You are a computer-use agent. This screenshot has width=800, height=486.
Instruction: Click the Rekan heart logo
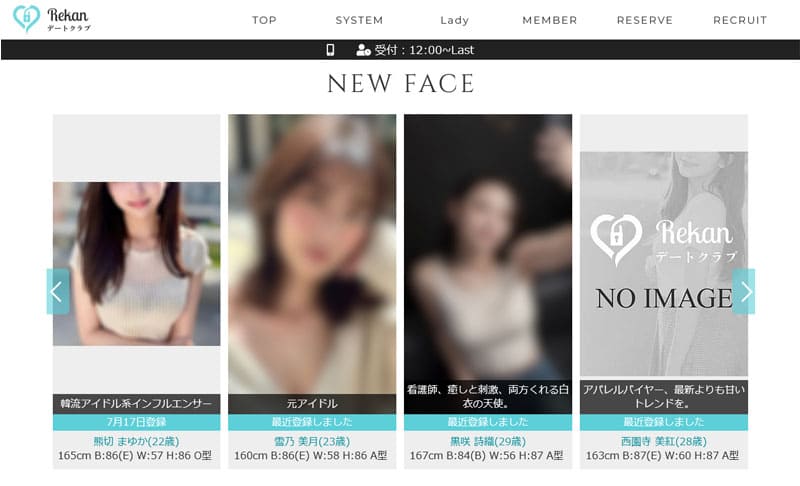click(27, 19)
